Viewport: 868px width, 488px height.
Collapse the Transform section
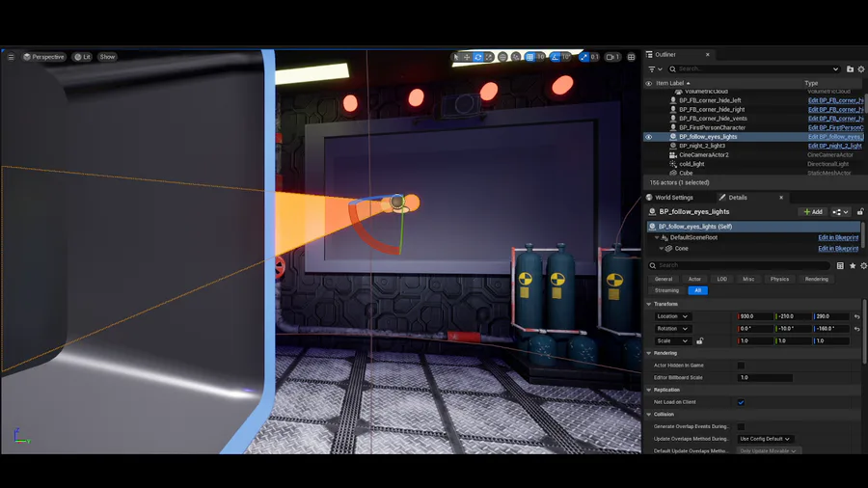click(x=649, y=305)
